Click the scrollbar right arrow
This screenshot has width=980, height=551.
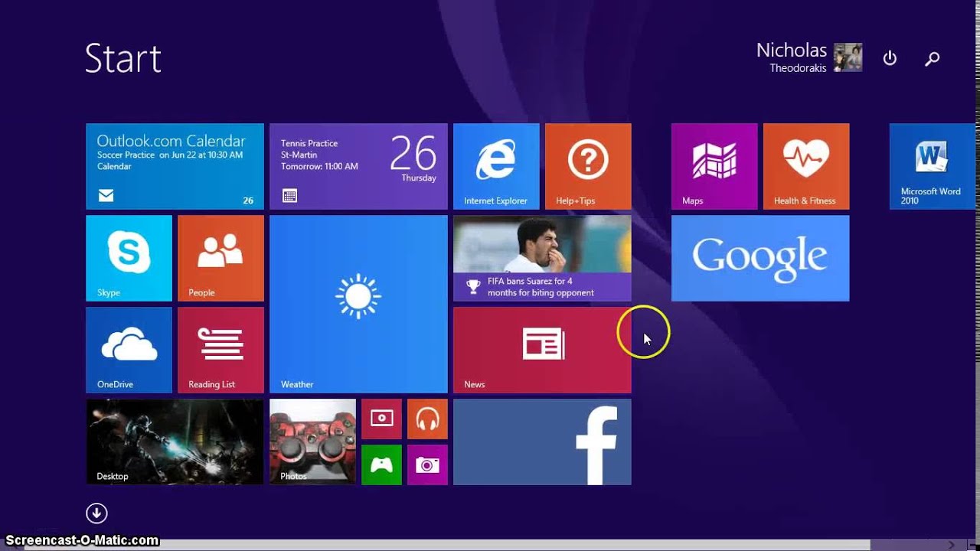tap(952, 545)
